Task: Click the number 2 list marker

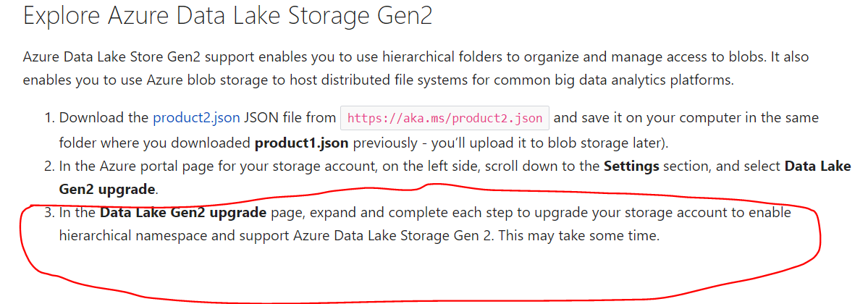Action: (x=49, y=166)
